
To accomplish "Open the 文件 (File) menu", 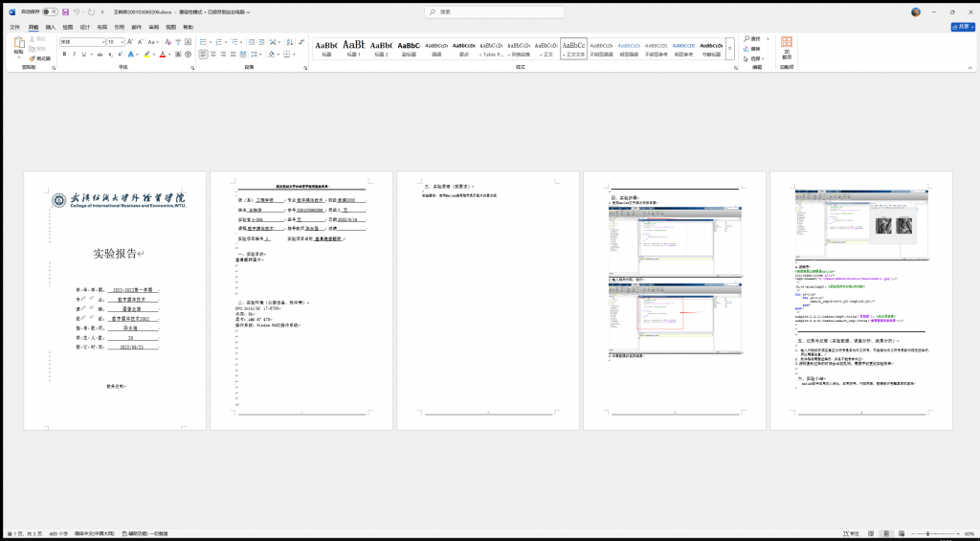I will coord(14,27).
